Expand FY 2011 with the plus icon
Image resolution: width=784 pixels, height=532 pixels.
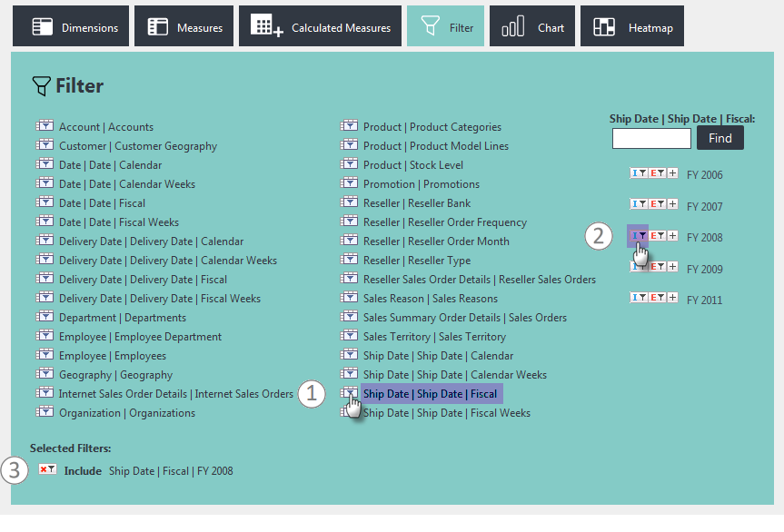pos(672,297)
